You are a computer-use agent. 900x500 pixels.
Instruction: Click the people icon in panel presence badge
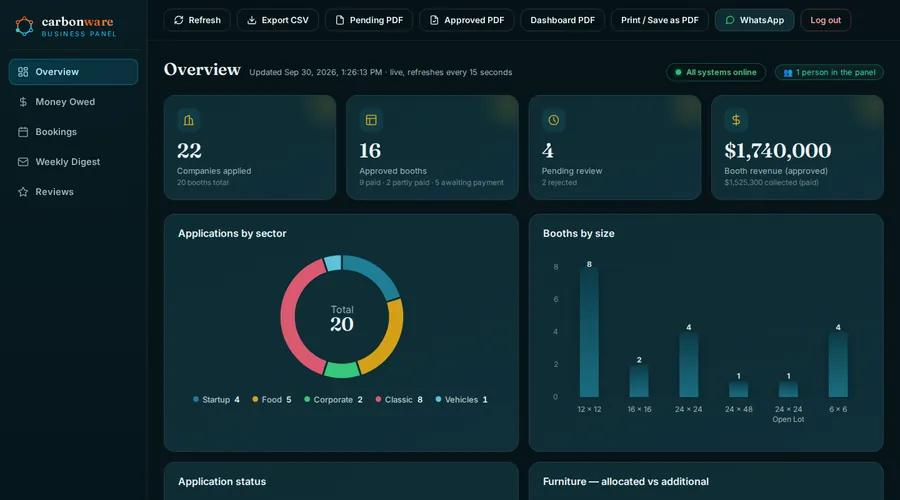(788, 73)
